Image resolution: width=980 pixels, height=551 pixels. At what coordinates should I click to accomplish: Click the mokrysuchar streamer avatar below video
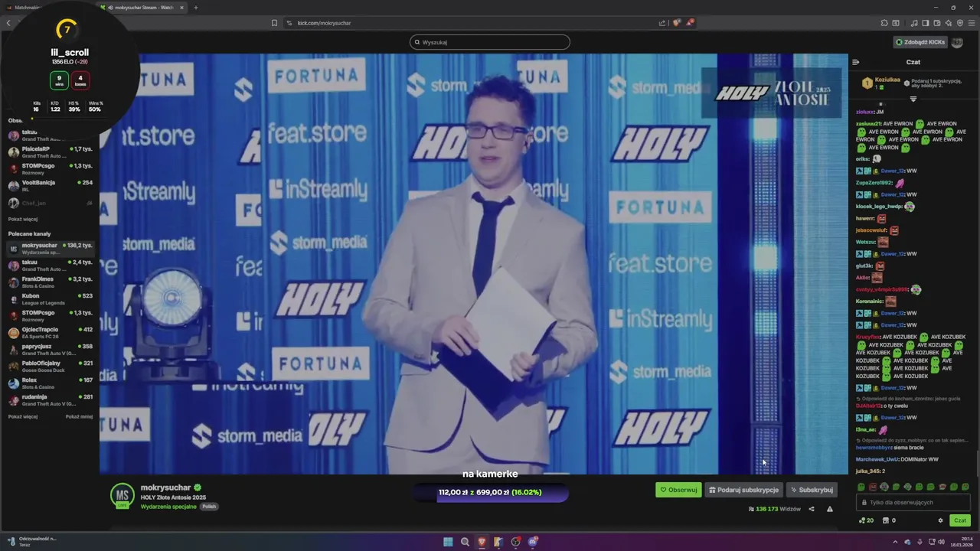tap(122, 496)
